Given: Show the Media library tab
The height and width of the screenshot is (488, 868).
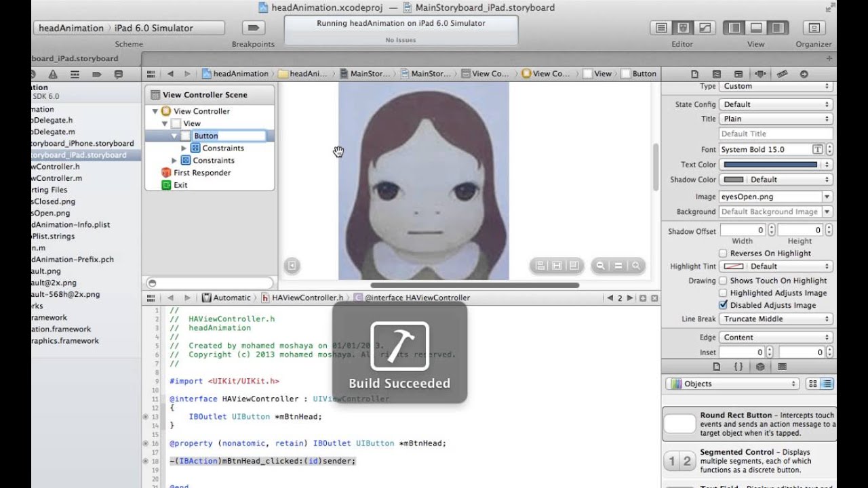Looking at the screenshot, I should pos(782,367).
